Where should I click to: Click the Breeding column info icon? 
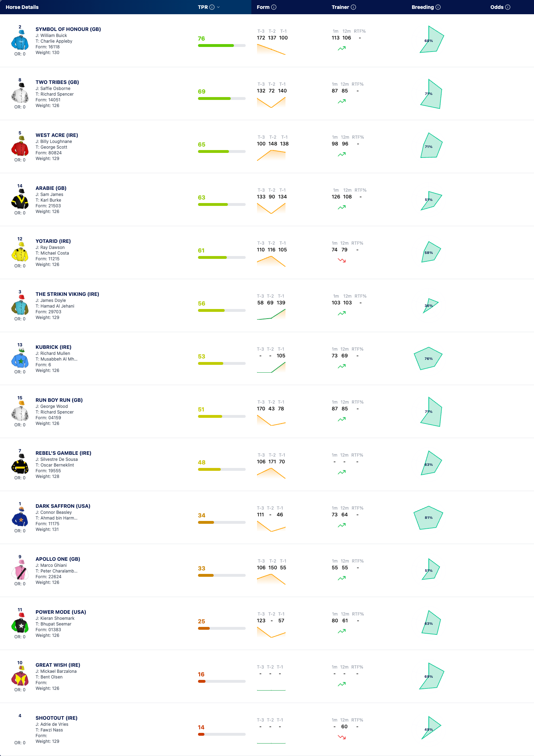438,7
